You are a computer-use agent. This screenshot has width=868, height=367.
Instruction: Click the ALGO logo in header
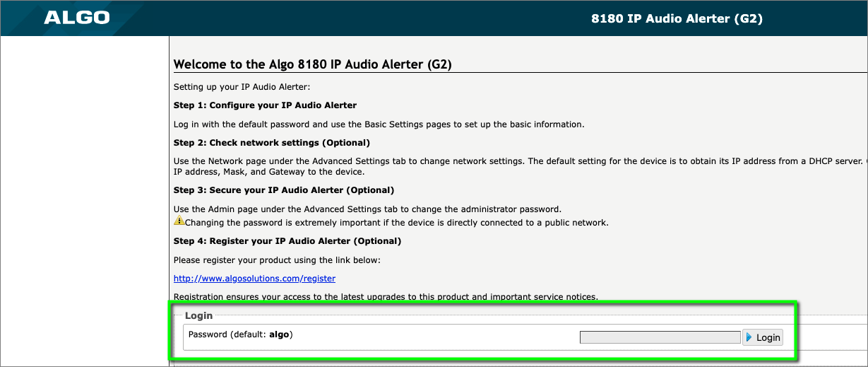tap(77, 17)
